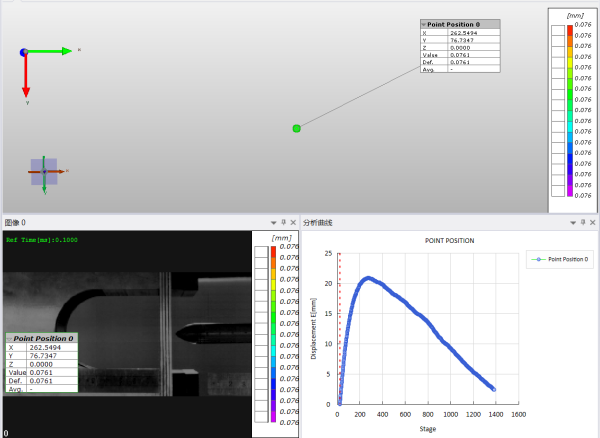Viewport: 600px width, 438px height.
Task: Click the 1400 tick on Stage axis
Action: pyautogui.click(x=496, y=414)
